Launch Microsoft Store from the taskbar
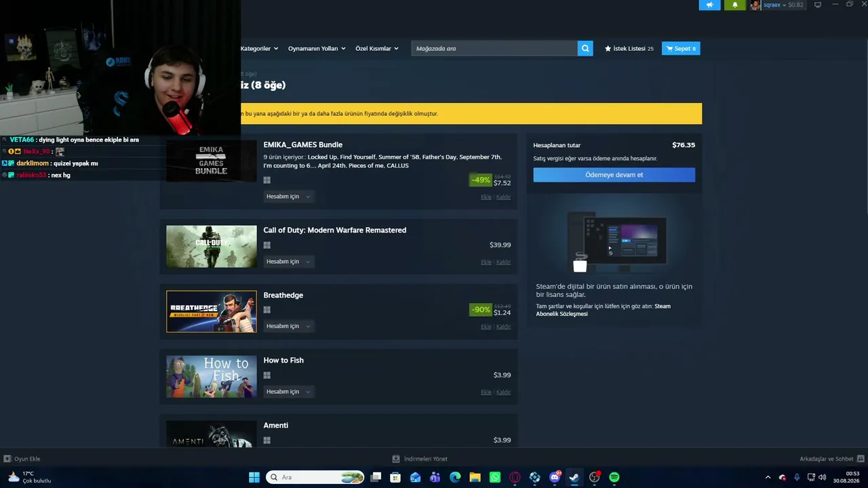The height and width of the screenshot is (488, 868). (x=395, y=477)
